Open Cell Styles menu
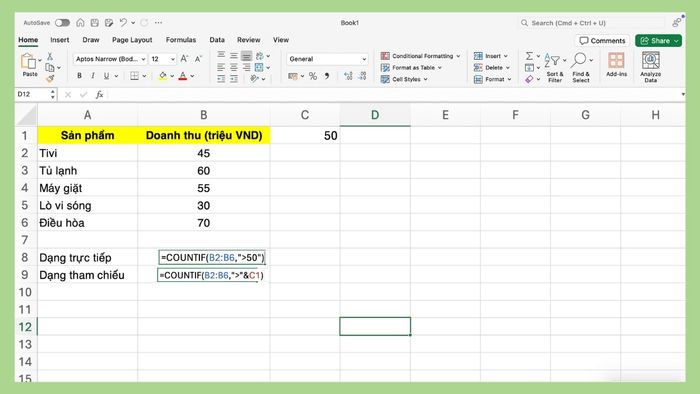Viewport: 700px width, 394px height. tap(404, 79)
